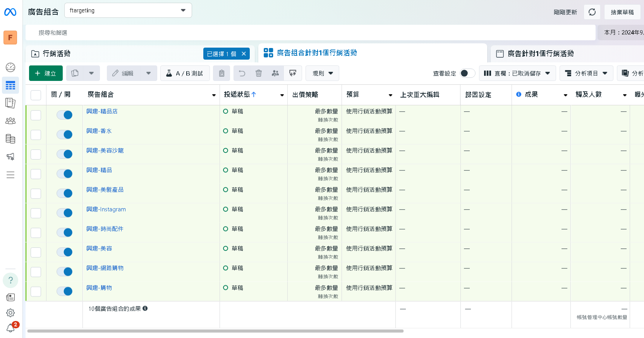Viewport: 644px width, 338px height.
Task: Click the trash delete icon
Action: tap(259, 73)
